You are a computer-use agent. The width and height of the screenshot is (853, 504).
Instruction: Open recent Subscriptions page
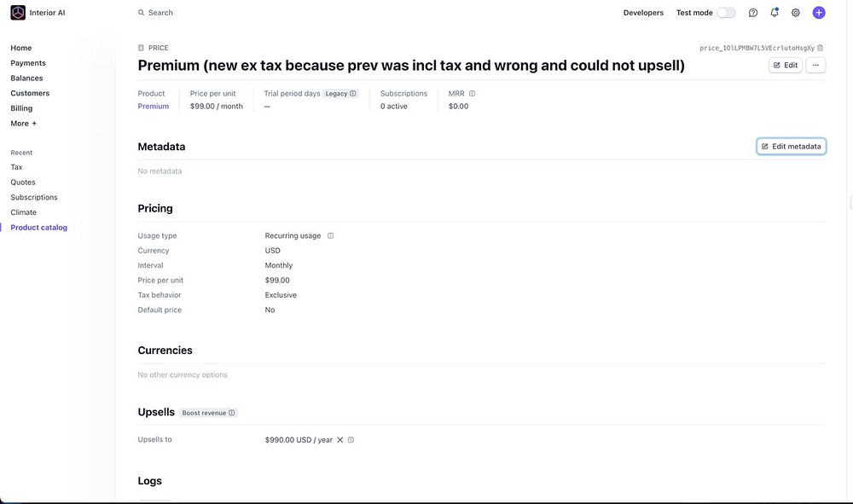[34, 197]
